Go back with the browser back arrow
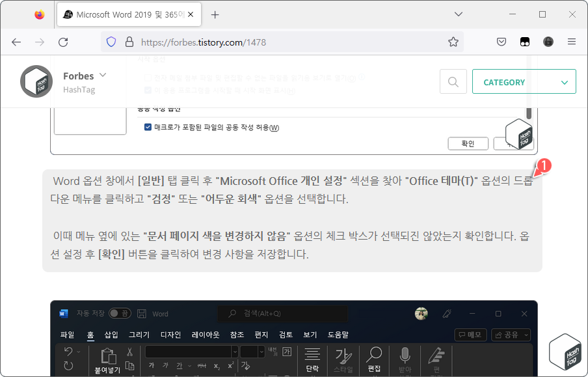The height and width of the screenshot is (377, 588). (16, 42)
